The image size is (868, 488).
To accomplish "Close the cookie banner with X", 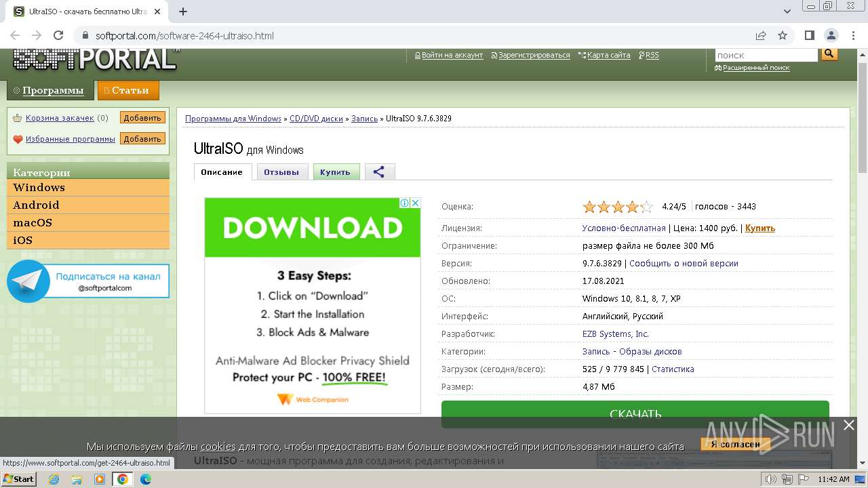I will point(848,425).
